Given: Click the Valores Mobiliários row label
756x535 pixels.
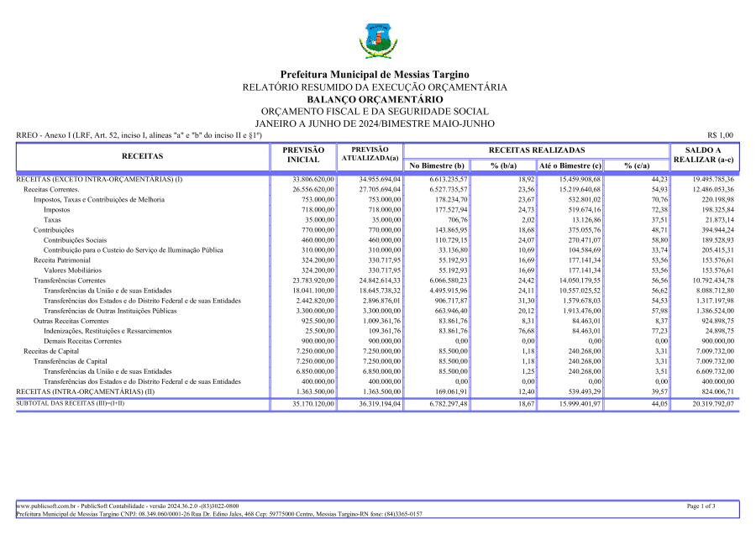Looking at the screenshot, I should click(73, 270).
